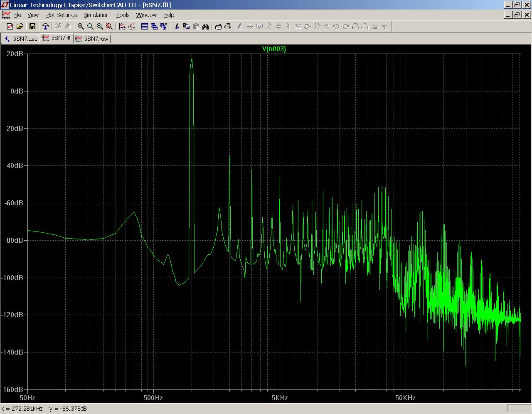Select the Capacitor component tool

click(x=279, y=27)
